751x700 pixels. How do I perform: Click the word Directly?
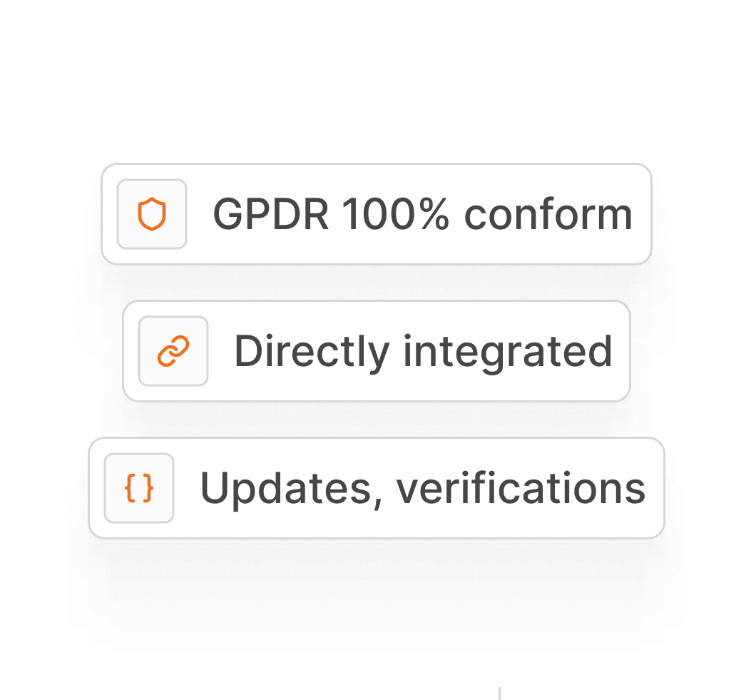pos(312,351)
